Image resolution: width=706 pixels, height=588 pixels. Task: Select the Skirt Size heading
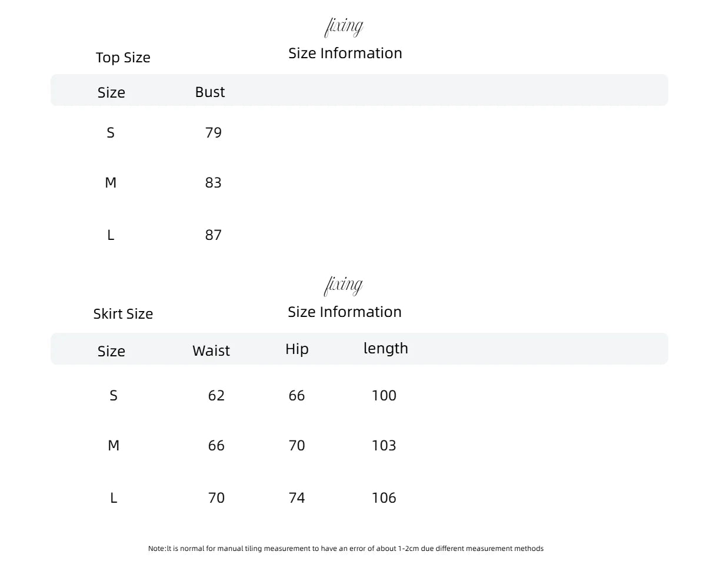pyautogui.click(x=123, y=313)
